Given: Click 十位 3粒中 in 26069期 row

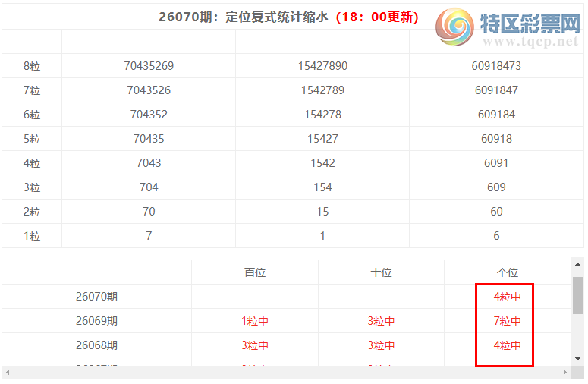Looking at the screenshot, I should pos(381,321).
